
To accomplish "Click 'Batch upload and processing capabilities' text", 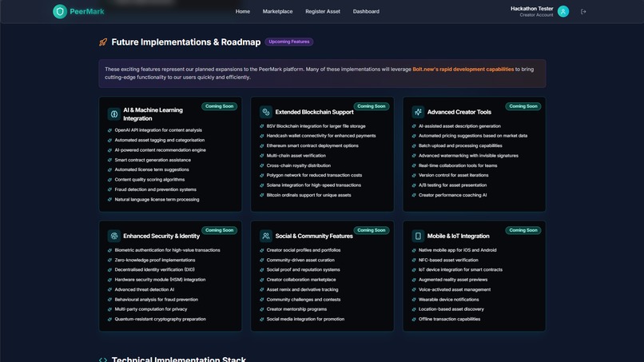I will click(x=460, y=145).
